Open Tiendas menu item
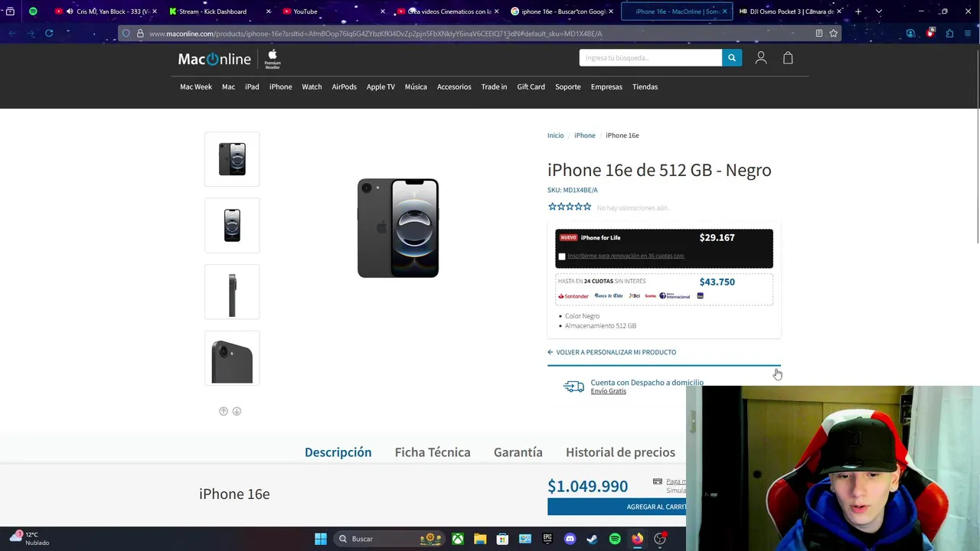 645,86
